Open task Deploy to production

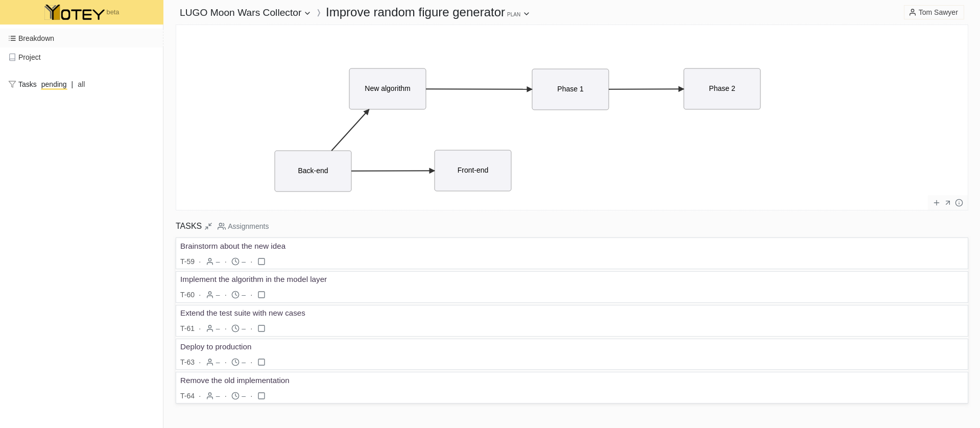pyautogui.click(x=216, y=347)
